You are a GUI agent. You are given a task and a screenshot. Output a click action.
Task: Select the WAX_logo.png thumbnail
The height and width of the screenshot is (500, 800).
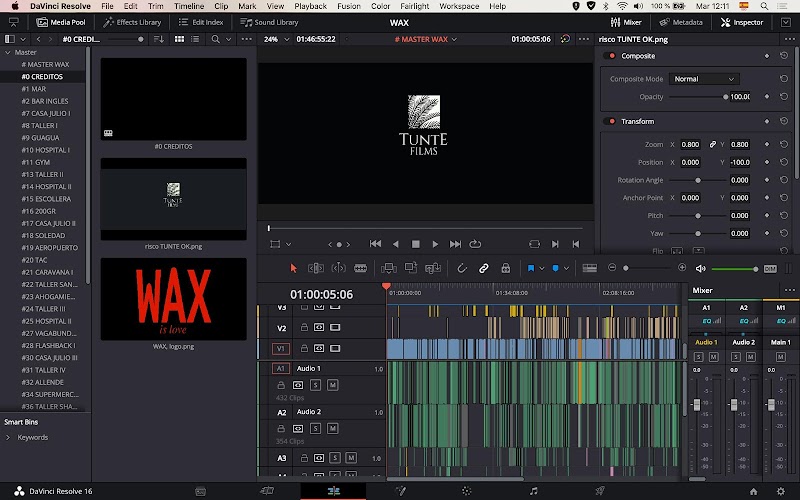[173, 298]
